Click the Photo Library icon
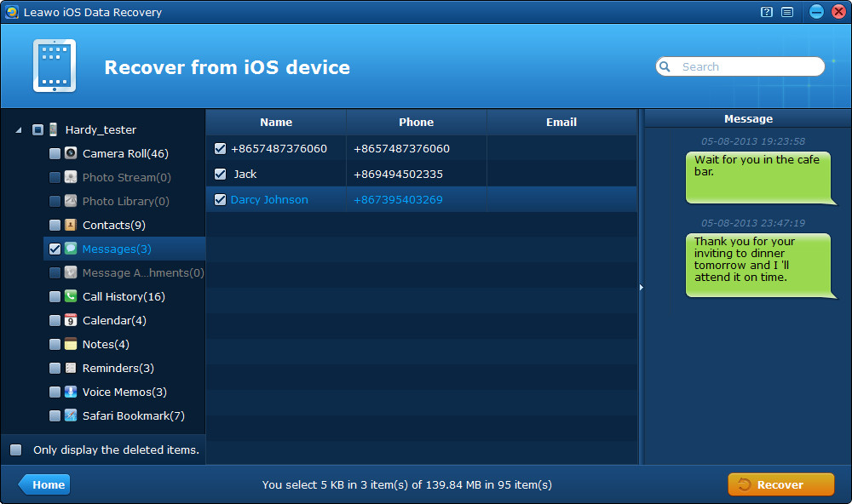Viewport: 852px width, 504px height. point(71,201)
